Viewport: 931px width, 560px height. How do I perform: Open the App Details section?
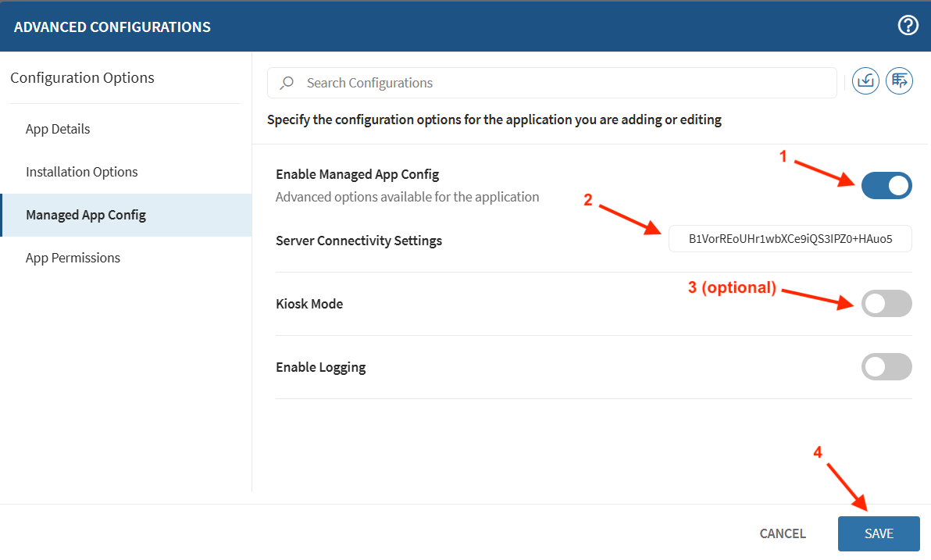tap(58, 129)
